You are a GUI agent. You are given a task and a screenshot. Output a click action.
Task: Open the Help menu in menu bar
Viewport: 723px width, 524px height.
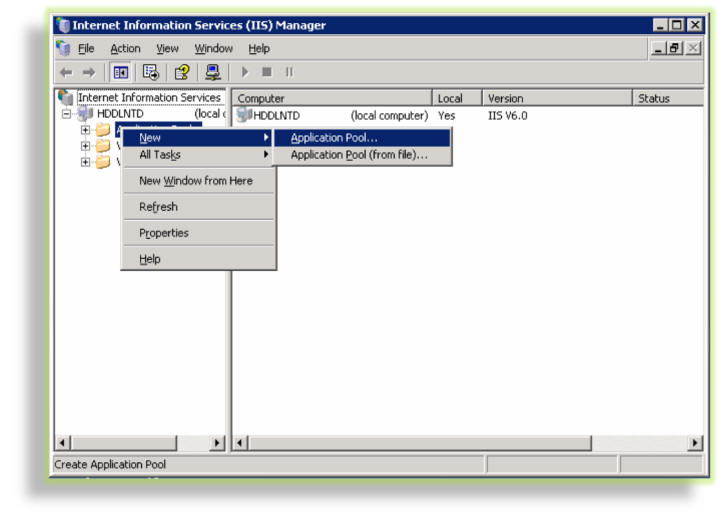(259, 48)
